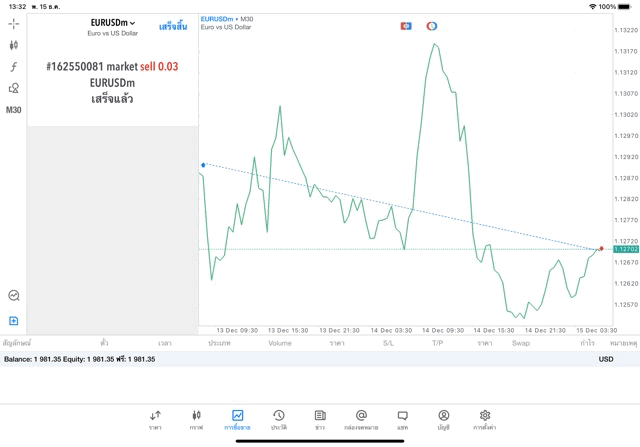Switch to the ราคา quotes tab

pyautogui.click(x=155, y=419)
